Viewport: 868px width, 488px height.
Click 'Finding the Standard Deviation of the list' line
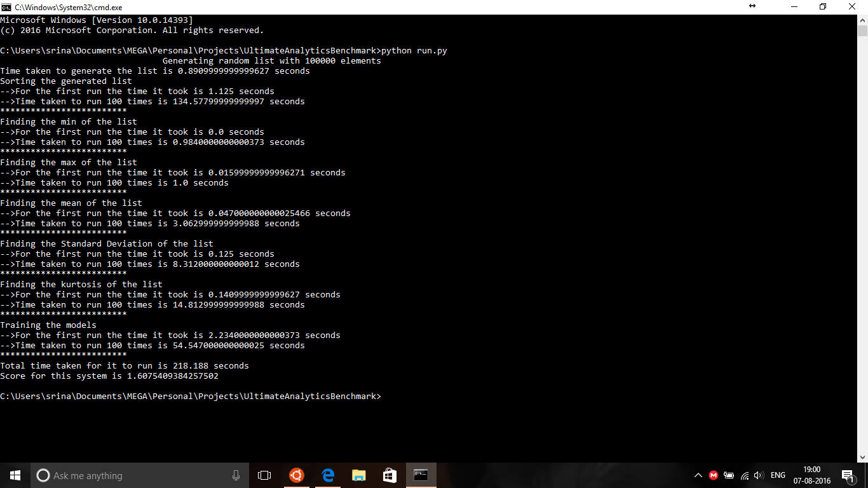click(107, 244)
